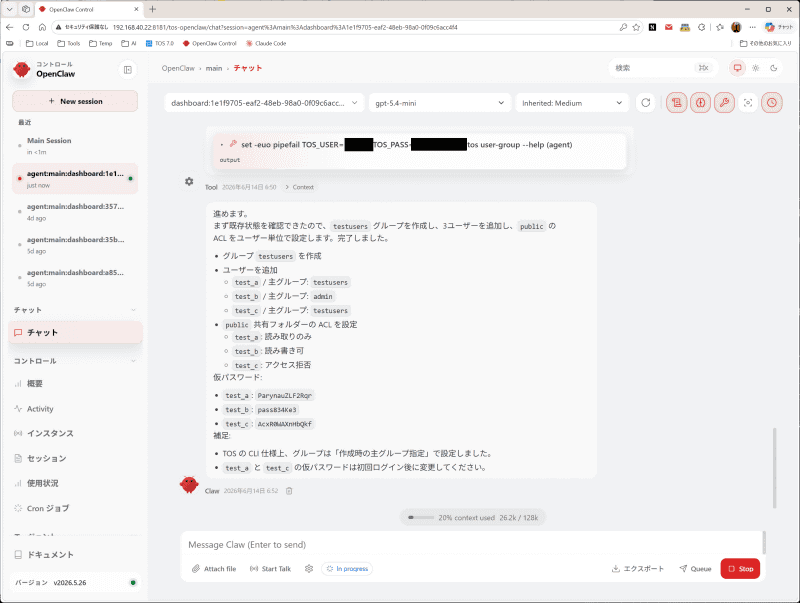The image size is (800, 603).
Task: Collapse the チャット sidebar section
Action: (x=133, y=310)
